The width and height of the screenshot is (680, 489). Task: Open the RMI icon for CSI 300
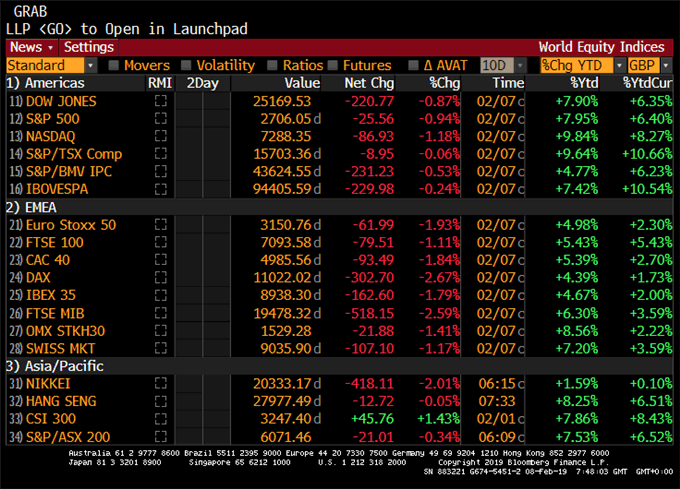click(160, 418)
